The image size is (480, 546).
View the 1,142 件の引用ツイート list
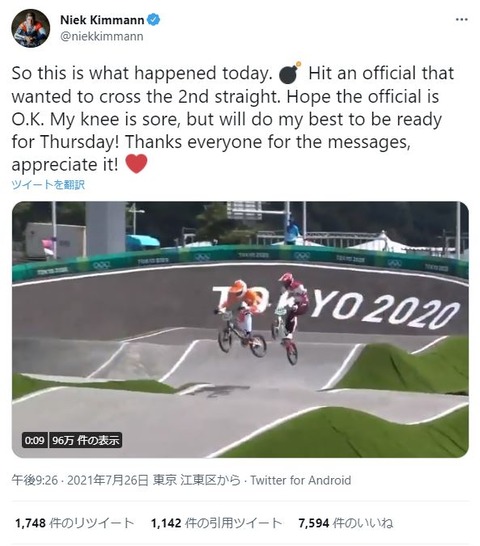(x=216, y=523)
